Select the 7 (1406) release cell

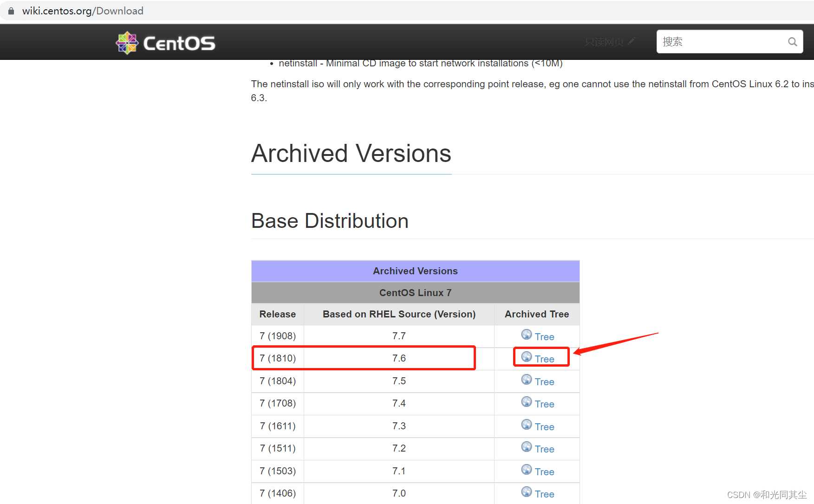[278, 493]
